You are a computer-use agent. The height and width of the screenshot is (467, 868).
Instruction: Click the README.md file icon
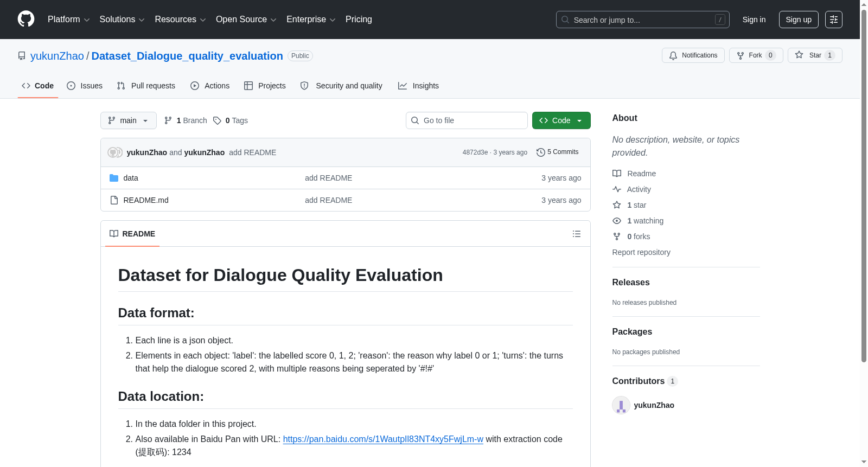[x=114, y=200]
